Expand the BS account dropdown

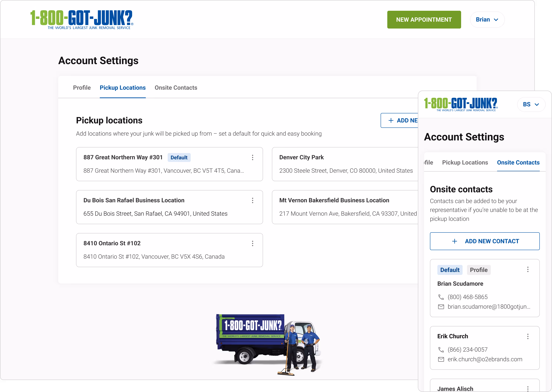tap(531, 104)
